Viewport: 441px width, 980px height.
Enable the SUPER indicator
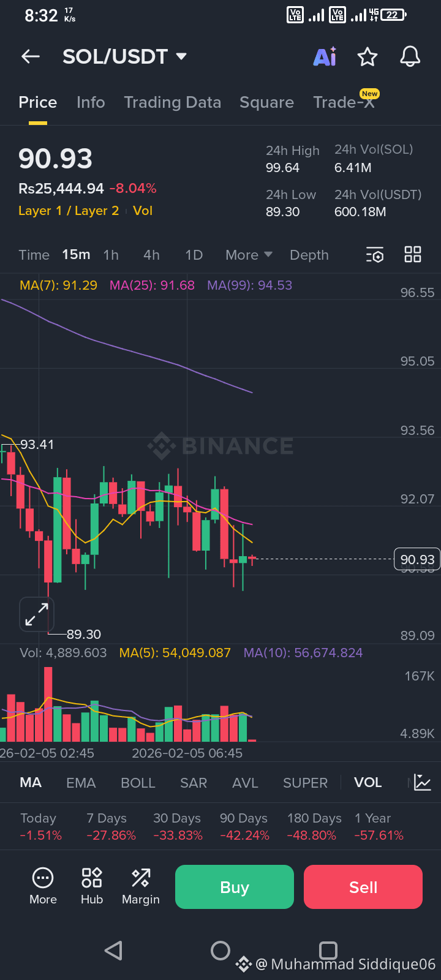point(305,783)
